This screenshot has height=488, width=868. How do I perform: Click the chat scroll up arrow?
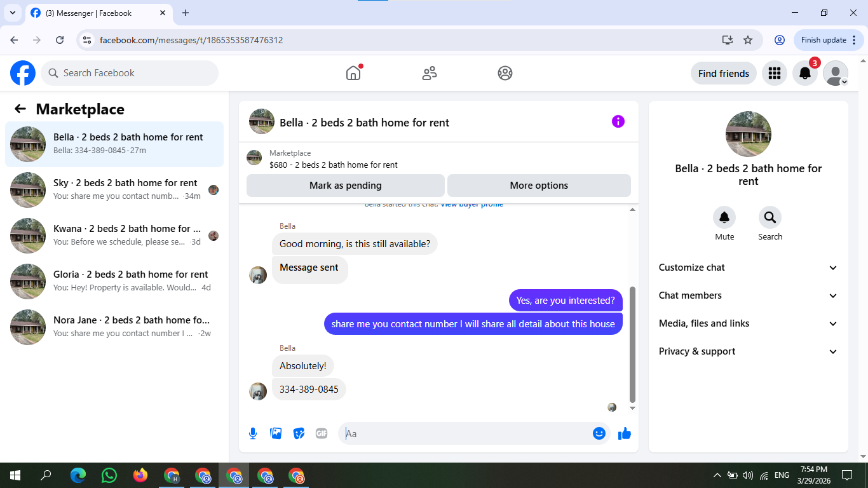(632, 210)
